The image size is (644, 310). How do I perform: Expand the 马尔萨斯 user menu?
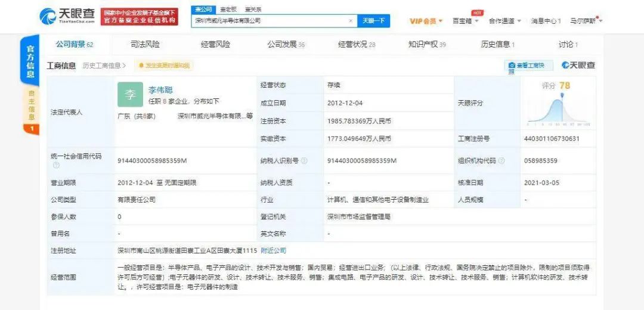point(586,21)
